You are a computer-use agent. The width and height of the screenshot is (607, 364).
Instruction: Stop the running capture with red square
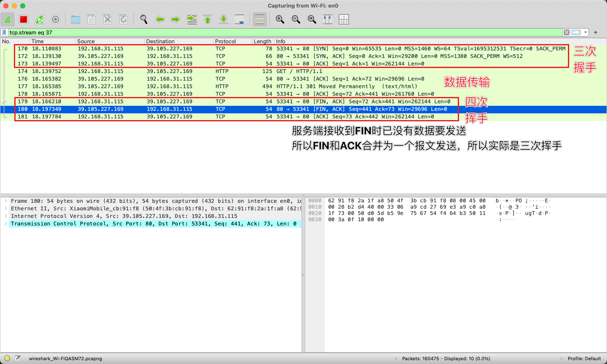pos(24,19)
